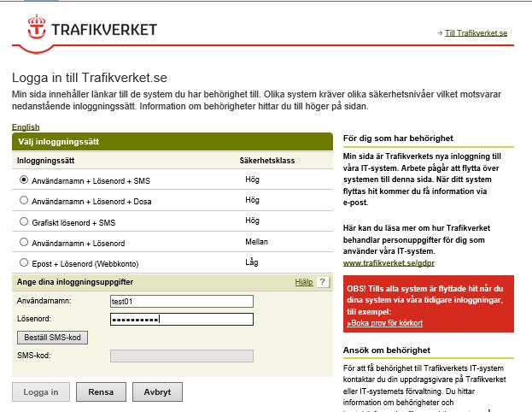Click the Låg security class value

click(x=252, y=262)
